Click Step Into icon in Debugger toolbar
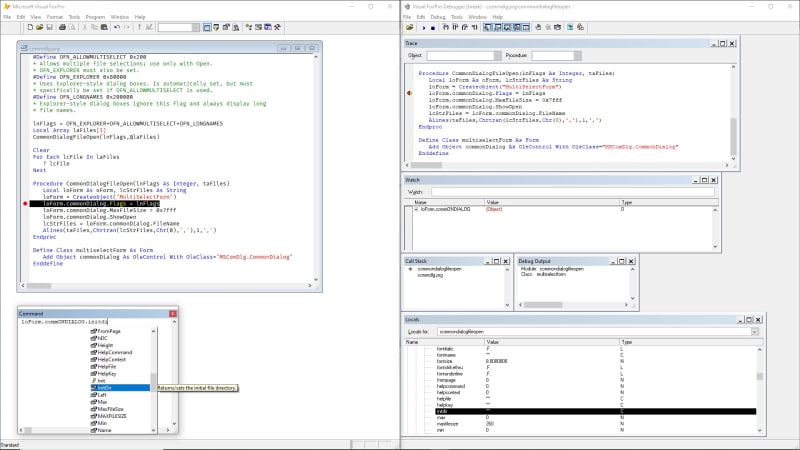Image resolution: width=800 pixels, height=450 pixels. click(x=446, y=27)
